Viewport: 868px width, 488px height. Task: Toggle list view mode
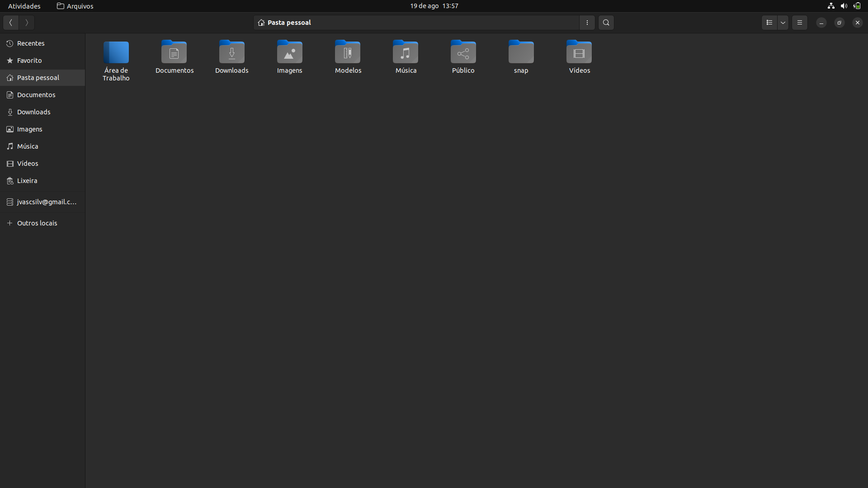(x=769, y=23)
